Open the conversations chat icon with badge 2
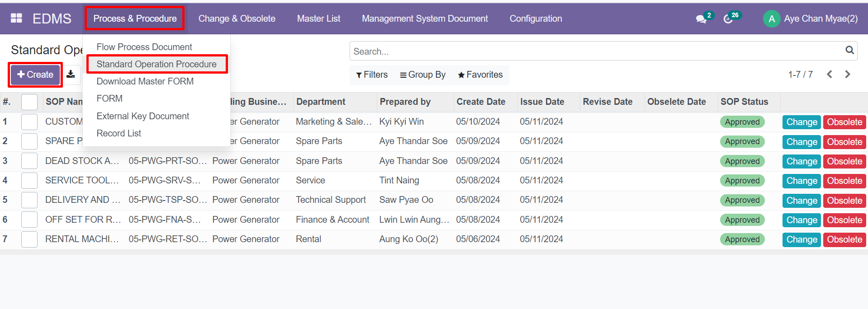 (x=702, y=19)
